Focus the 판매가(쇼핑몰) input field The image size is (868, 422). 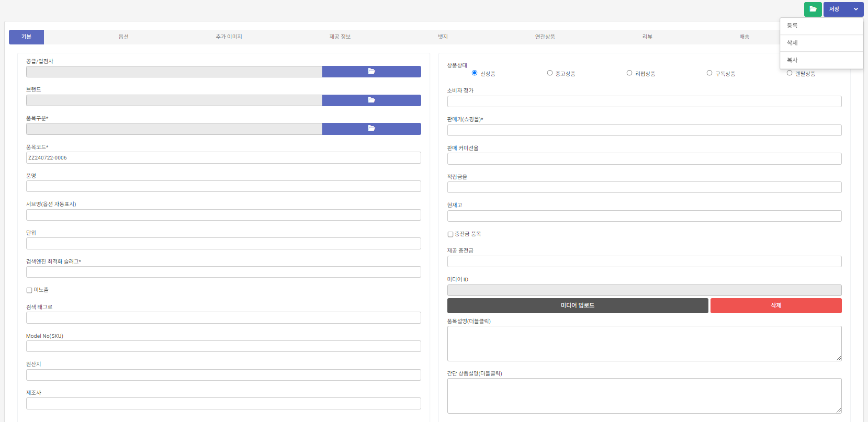(645, 130)
